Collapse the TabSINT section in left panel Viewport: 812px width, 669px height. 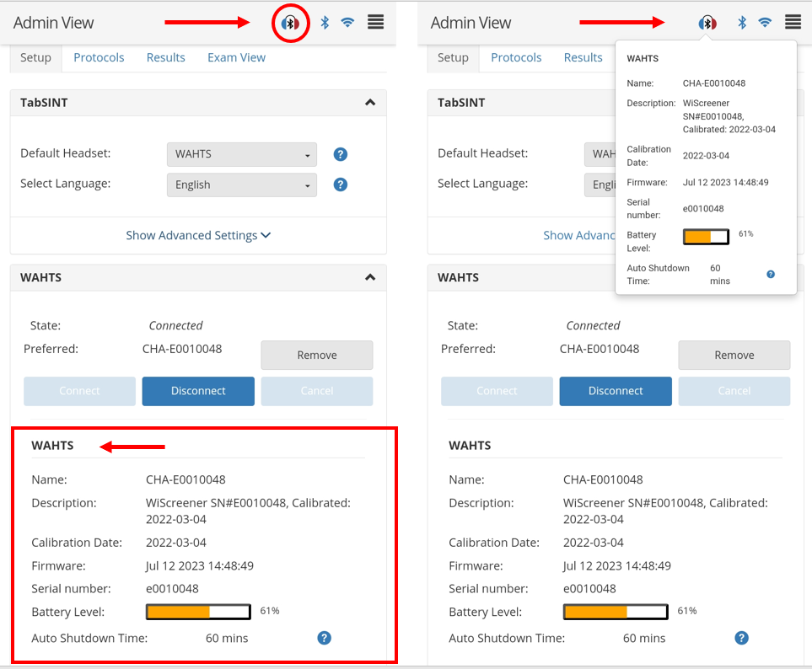coord(369,103)
